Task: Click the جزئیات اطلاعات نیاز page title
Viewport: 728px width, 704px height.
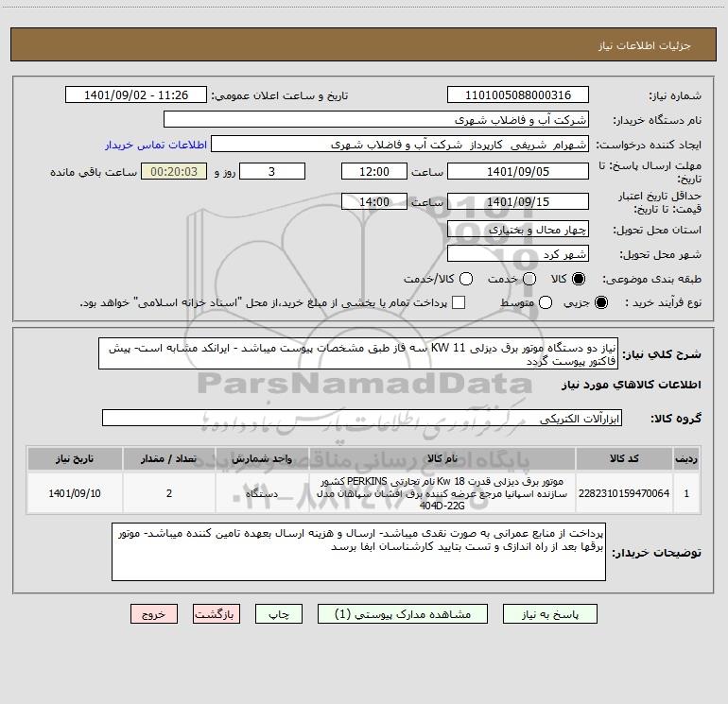Action: pyautogui.click(x=645, y=45)
